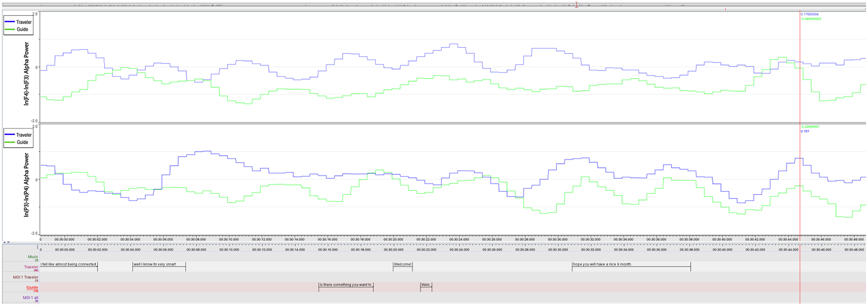Select annotation 'well I know its very smart'
This screenshot has width=868, height=306.
click(159, 265)
